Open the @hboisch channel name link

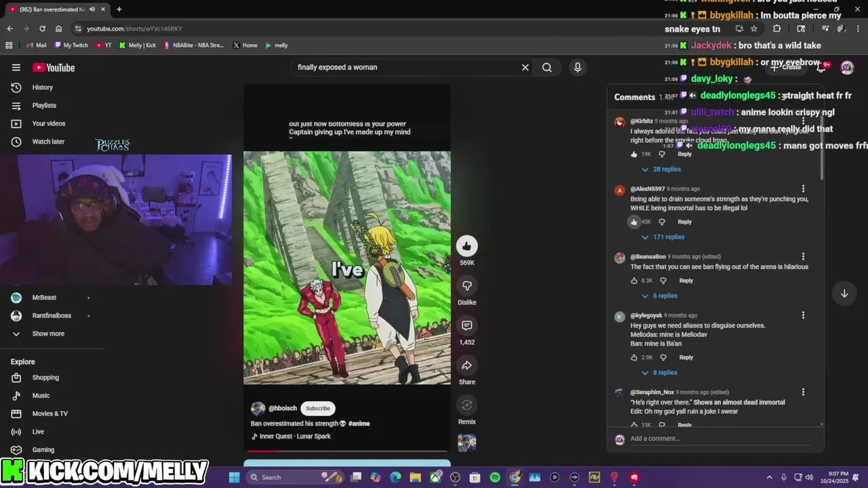pyautogui.click(x=283, y=408)
